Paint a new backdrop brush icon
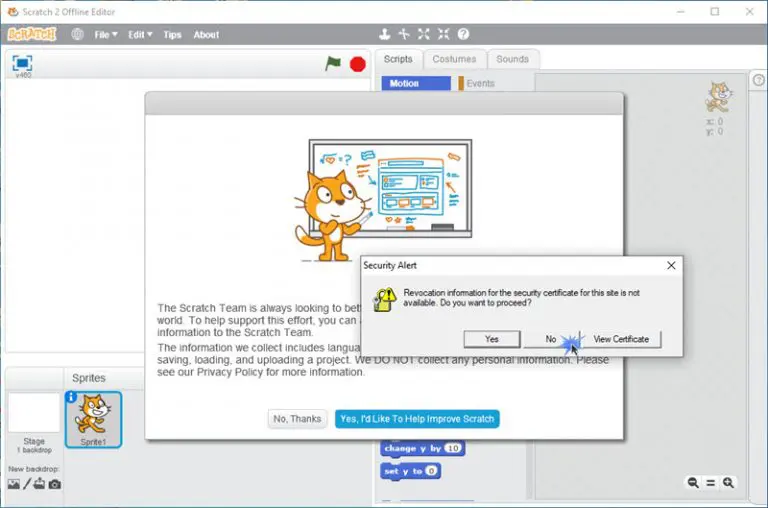This screenshot has height=508, width=768. 27,484
